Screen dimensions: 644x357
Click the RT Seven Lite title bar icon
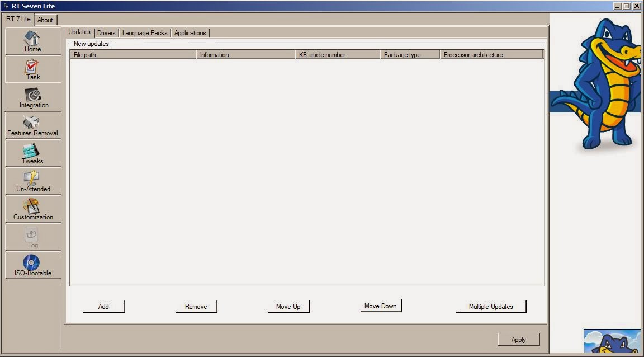pyautogui.click(x=6, y=6)
